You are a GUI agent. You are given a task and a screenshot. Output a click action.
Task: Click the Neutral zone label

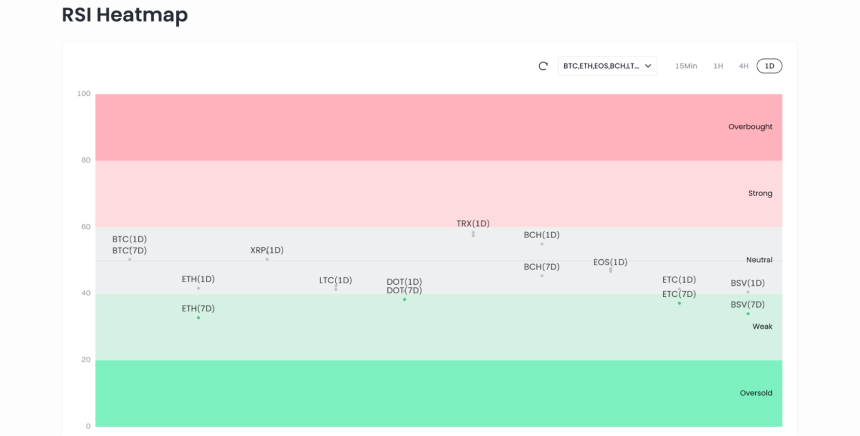759,260
